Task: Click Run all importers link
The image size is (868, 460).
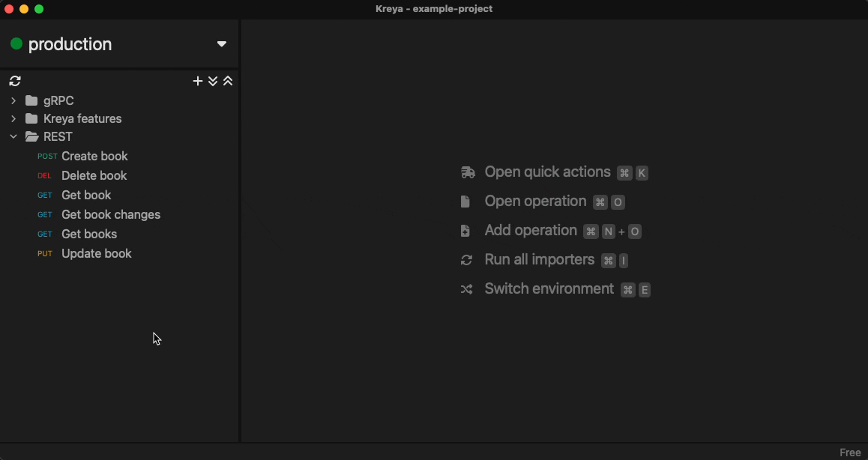Action: 539,260
